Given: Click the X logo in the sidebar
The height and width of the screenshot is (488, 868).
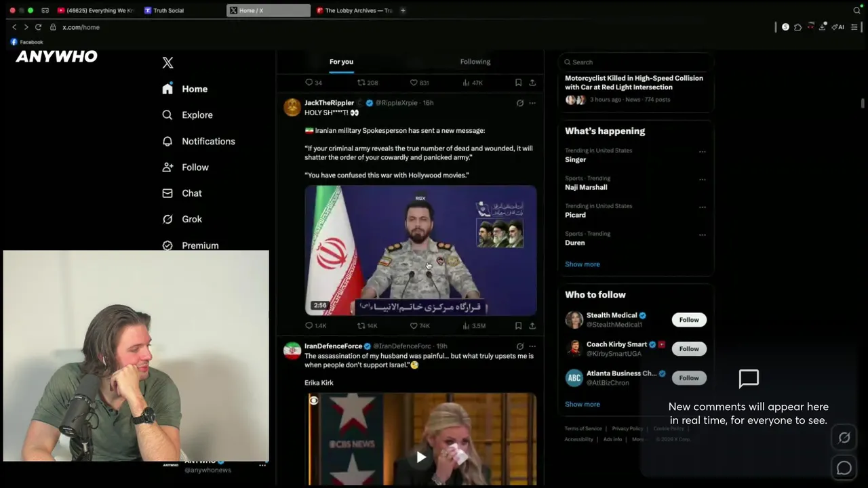Looking at the screenshot, I should (x=167, y=63).
